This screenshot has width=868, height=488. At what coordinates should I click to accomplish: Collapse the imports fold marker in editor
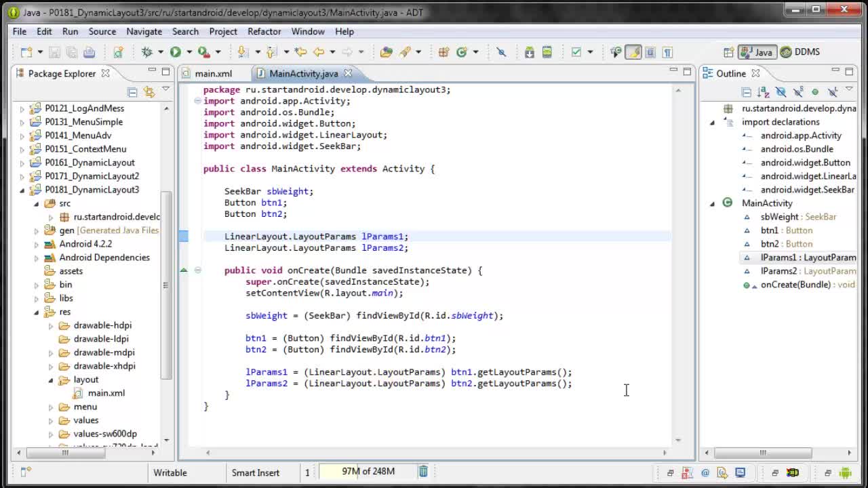[197, 101]
